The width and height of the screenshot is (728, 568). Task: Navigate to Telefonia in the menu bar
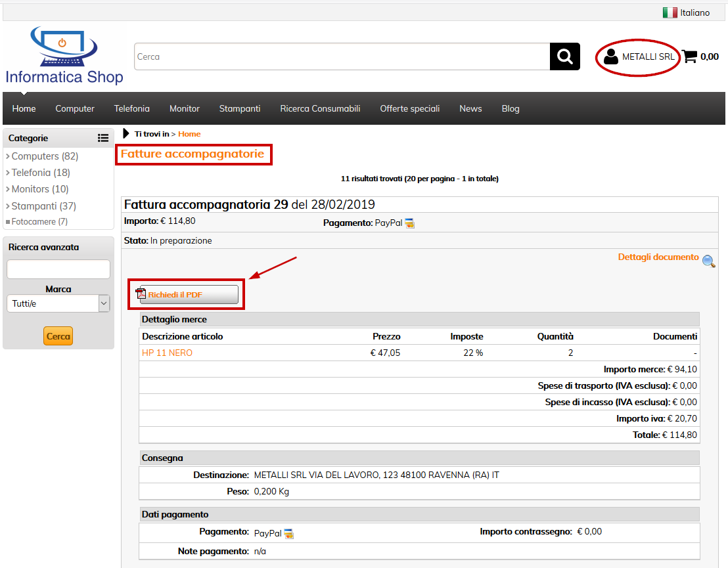pos(131,108)
